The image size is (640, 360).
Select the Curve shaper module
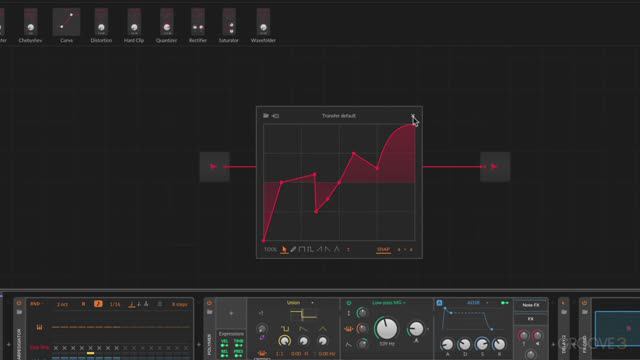click(66, 25)
